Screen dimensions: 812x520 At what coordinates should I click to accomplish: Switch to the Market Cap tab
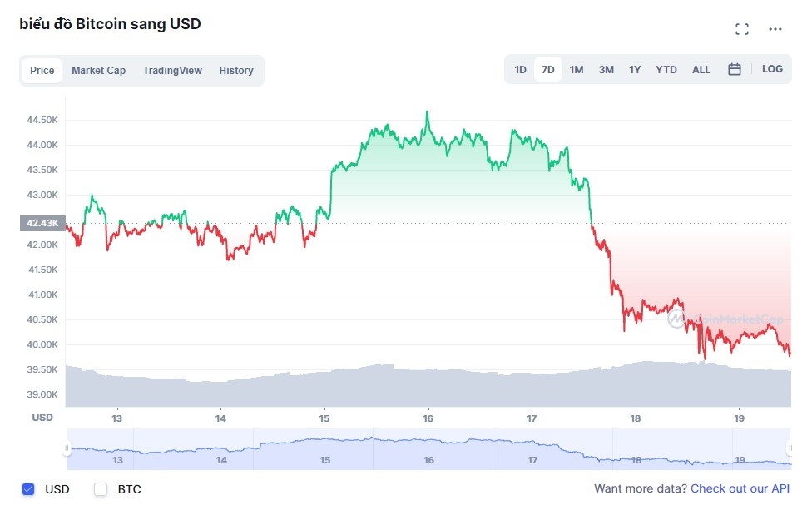98,71
